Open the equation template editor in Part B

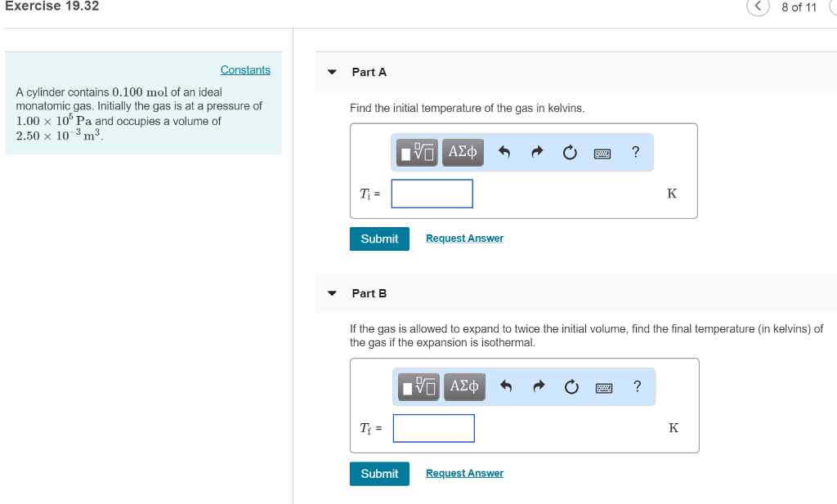(x=418, y=386)
